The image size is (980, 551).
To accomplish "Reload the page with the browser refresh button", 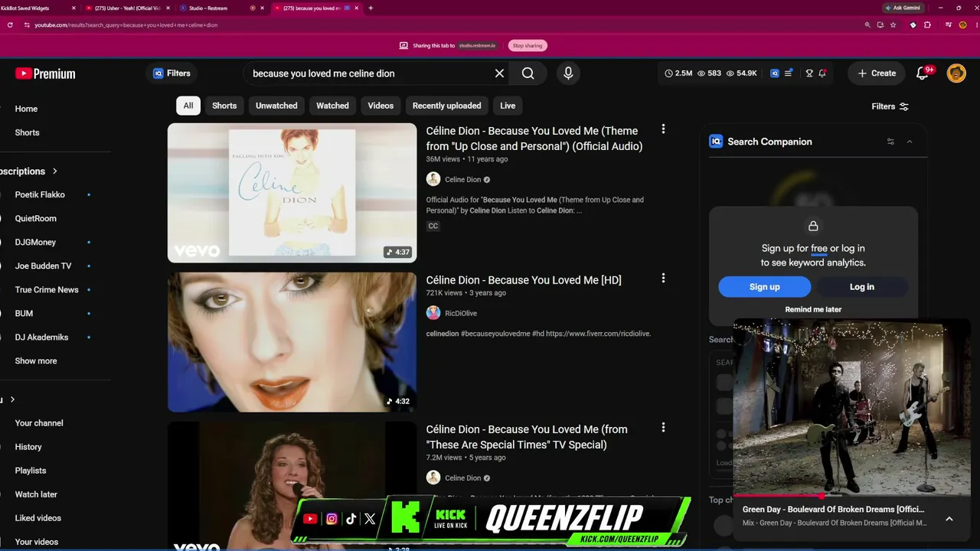I will point(10,24).
